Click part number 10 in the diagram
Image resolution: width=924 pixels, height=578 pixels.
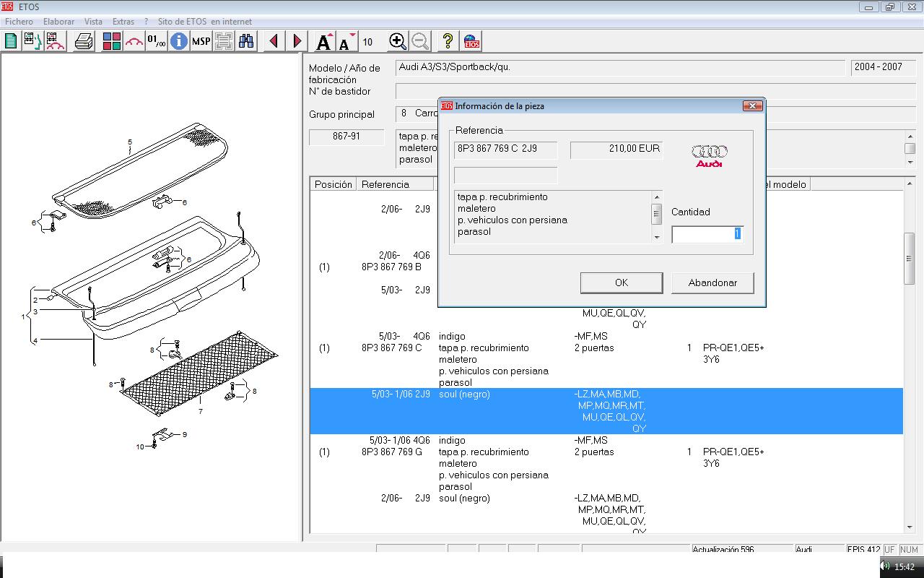coord(140,447)
